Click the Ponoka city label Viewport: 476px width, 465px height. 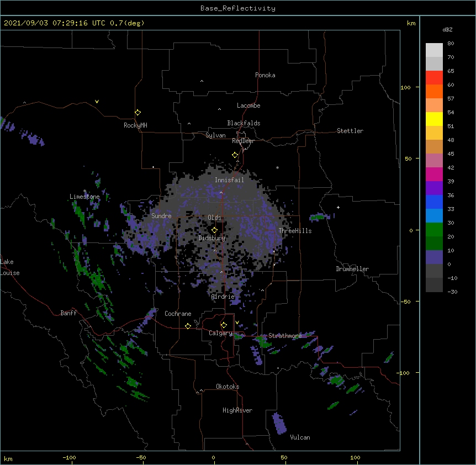pyautogui.click(x=265, y=75)
